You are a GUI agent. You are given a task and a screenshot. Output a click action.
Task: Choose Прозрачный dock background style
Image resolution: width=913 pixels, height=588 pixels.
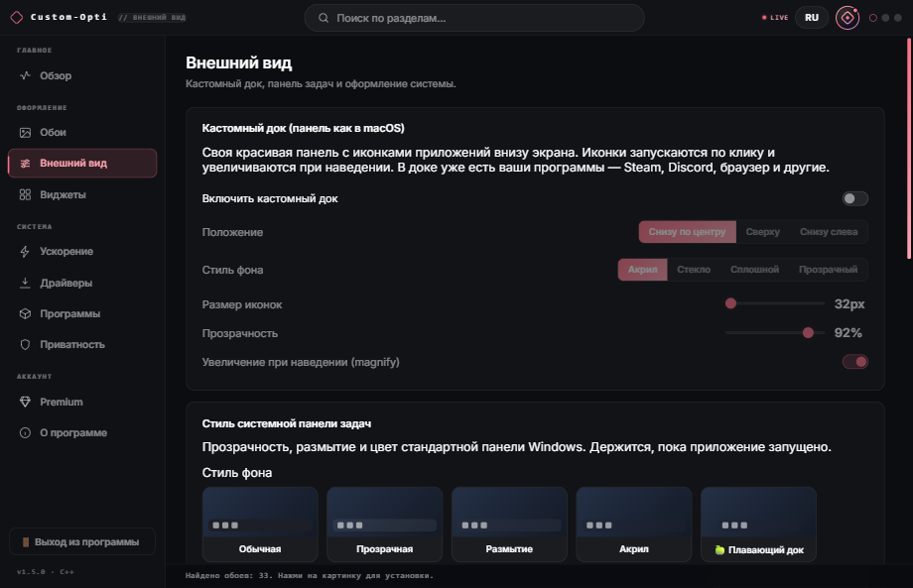pyautogui.click(x=828, y=270)
